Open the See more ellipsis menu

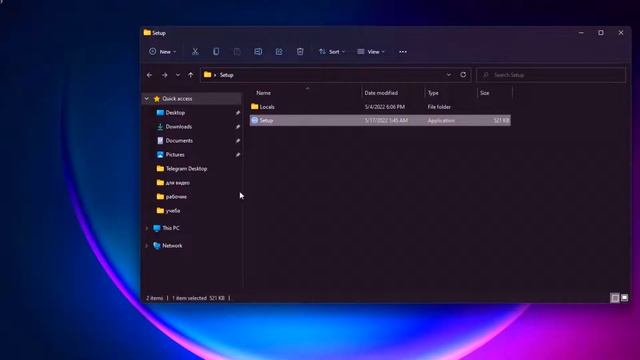point(403,52)
